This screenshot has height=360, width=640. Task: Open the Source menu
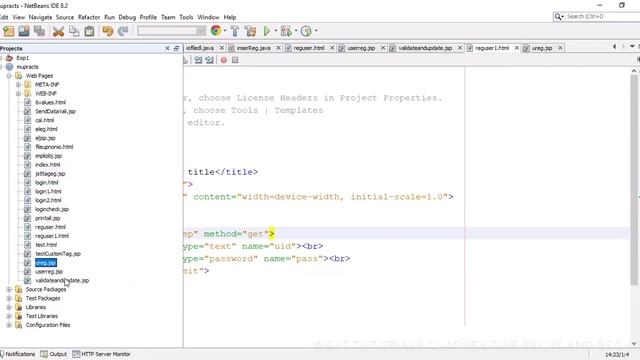[x=65, y=17]
